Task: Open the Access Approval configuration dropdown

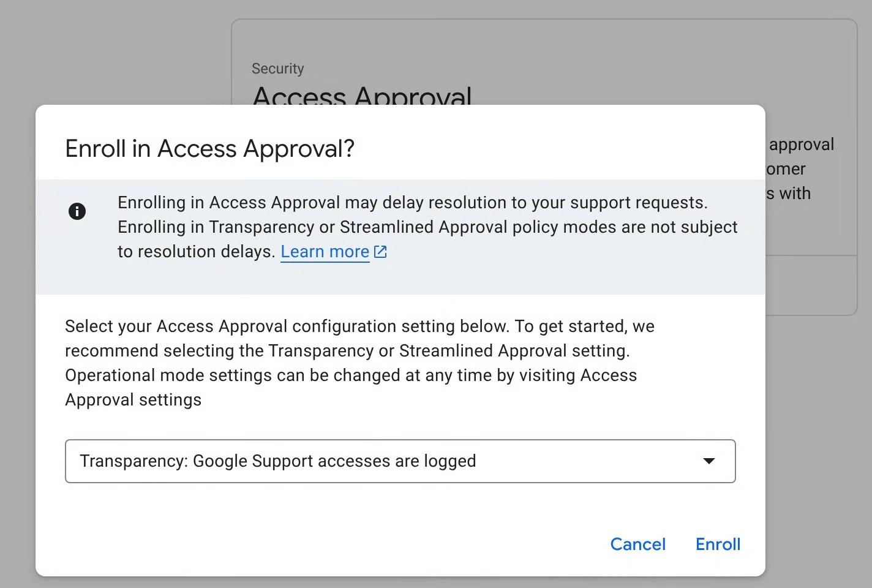Action: tap(400, 461)
